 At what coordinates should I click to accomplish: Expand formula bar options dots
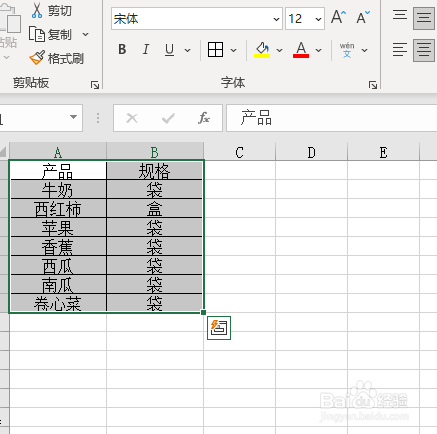tap(98, 118)
